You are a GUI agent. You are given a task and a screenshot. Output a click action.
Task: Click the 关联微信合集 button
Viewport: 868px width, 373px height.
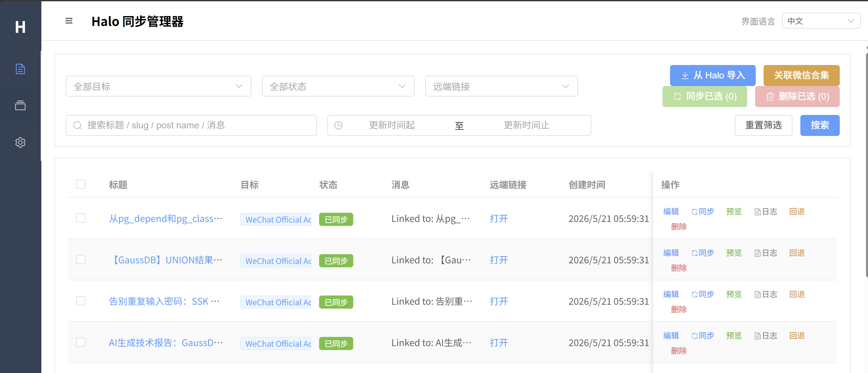click(801, 76)
